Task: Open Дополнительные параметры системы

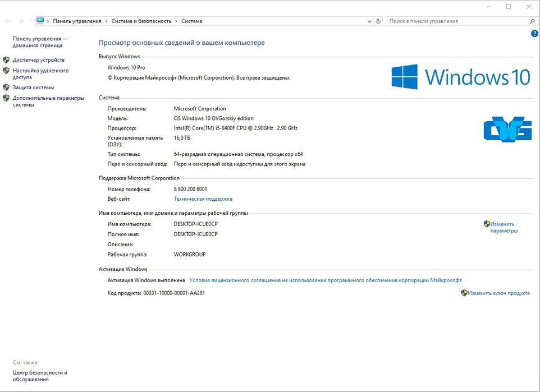Action: pos(48,101)
